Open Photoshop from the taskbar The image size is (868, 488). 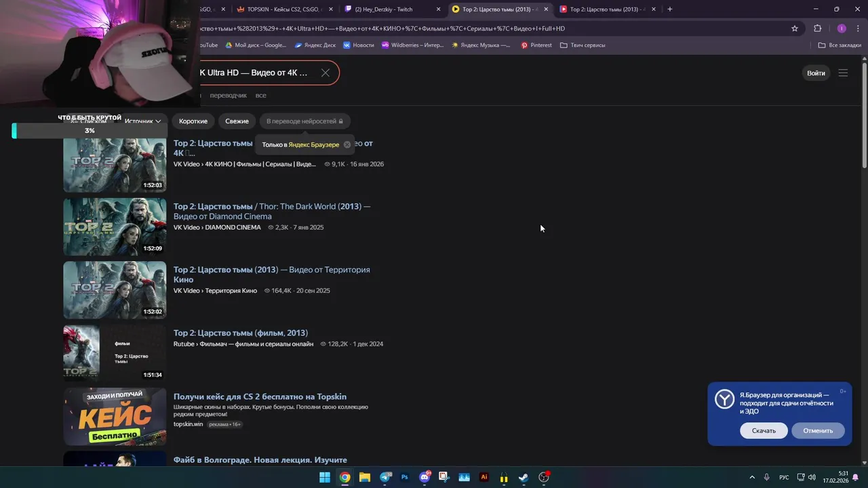pos(404,477)
